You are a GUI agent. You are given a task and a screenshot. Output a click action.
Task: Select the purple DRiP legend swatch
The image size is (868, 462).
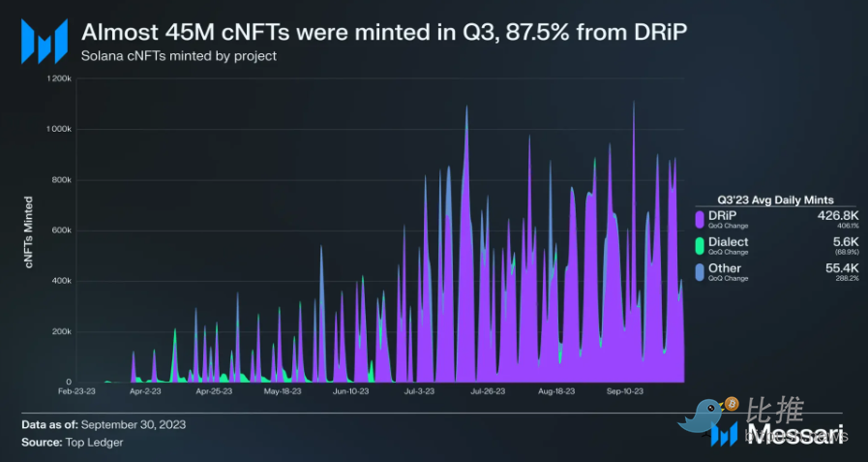point(700,219)
